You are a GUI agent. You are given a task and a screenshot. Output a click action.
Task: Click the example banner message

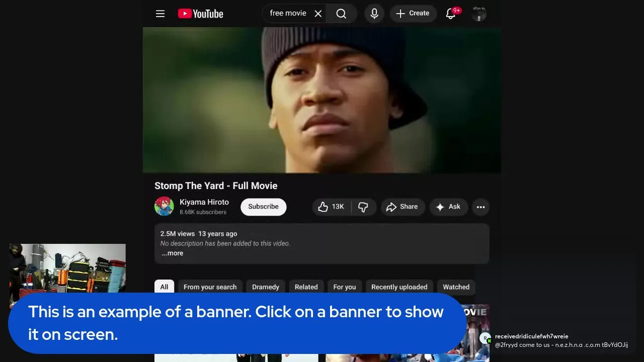click(x=237, y=323)
